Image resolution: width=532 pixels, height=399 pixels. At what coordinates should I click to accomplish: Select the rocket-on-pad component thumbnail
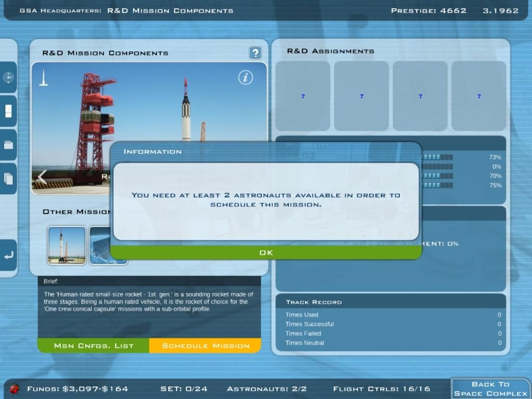coord(67,245)
